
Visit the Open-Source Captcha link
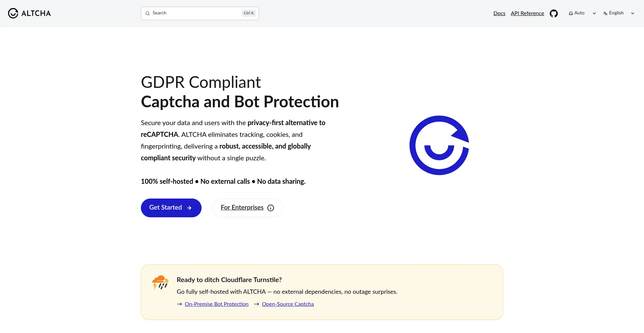click(x=288, y=304)
